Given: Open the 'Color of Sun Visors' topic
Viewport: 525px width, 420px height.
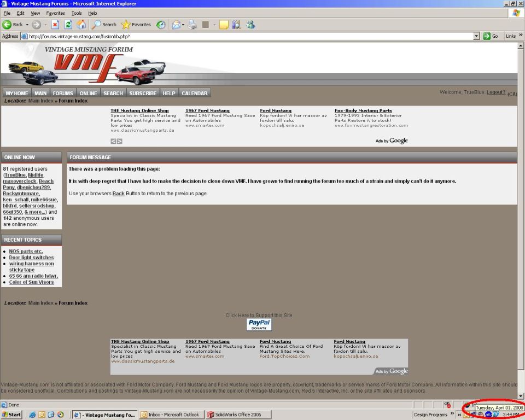Looking at the screenshot, I should coord(32,282).
